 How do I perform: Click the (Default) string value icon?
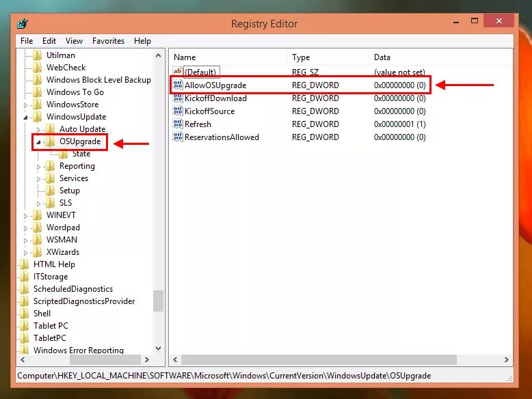(x=178, y=71)
